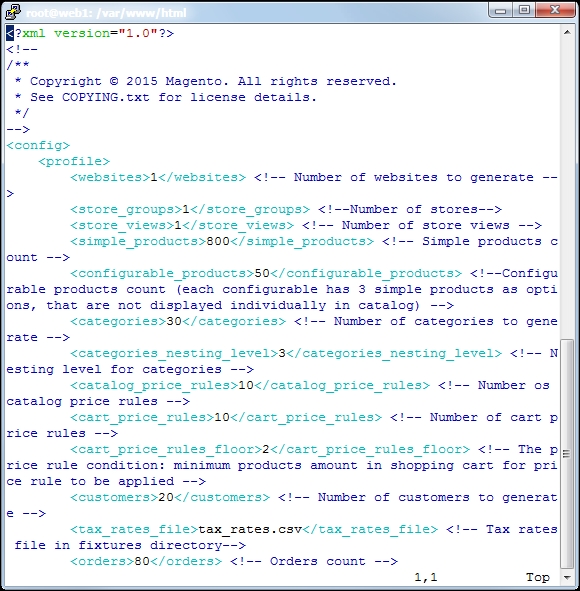580x591 pixels.
Task: Minimize the PuTTY terminal window
Action: point(500,10)
